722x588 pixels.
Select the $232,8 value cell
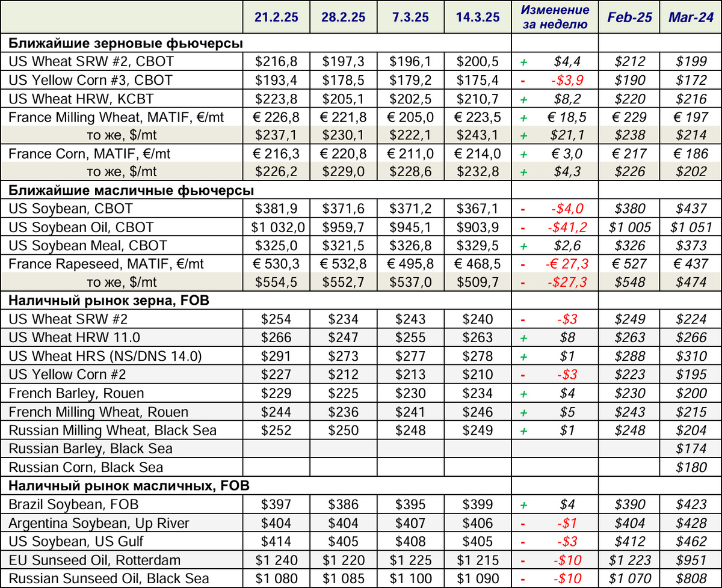click(x=478, y=173)
